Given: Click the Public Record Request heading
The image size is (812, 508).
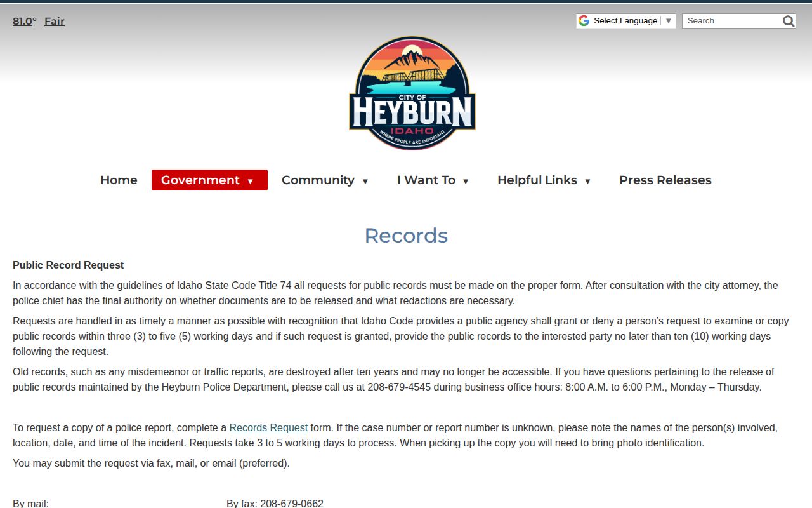Looking at the screenshot, I should coord(69,265).
